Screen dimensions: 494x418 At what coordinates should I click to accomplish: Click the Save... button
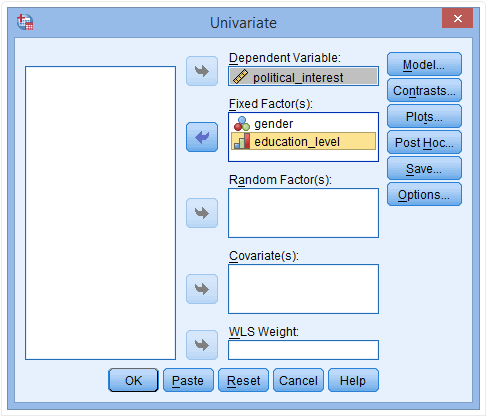point(424,168)
